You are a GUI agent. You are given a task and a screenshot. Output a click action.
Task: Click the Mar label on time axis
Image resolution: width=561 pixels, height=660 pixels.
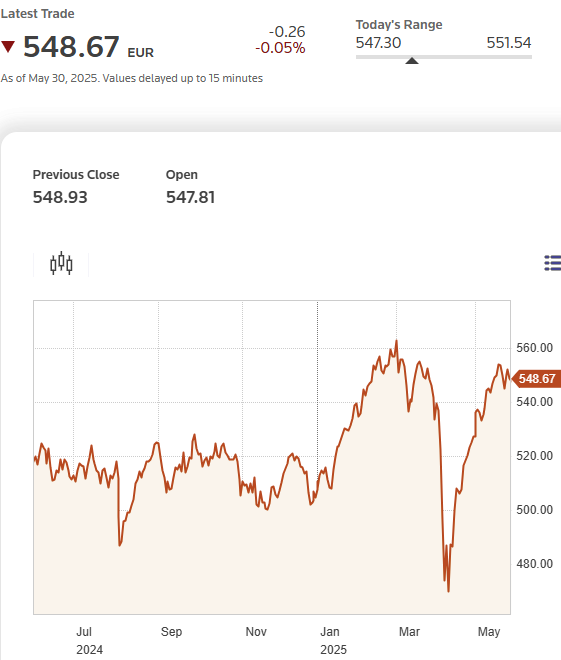click(409, 631)
